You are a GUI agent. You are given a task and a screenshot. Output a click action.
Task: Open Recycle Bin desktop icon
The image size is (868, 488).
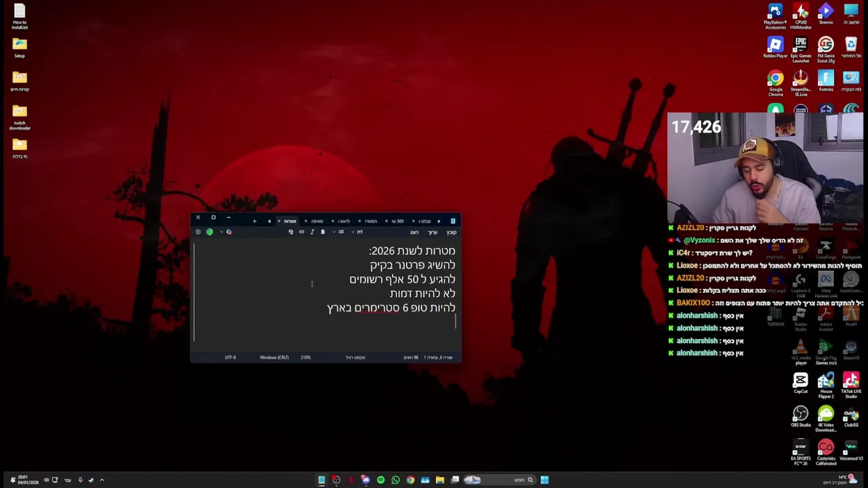(x=851, y=47)
